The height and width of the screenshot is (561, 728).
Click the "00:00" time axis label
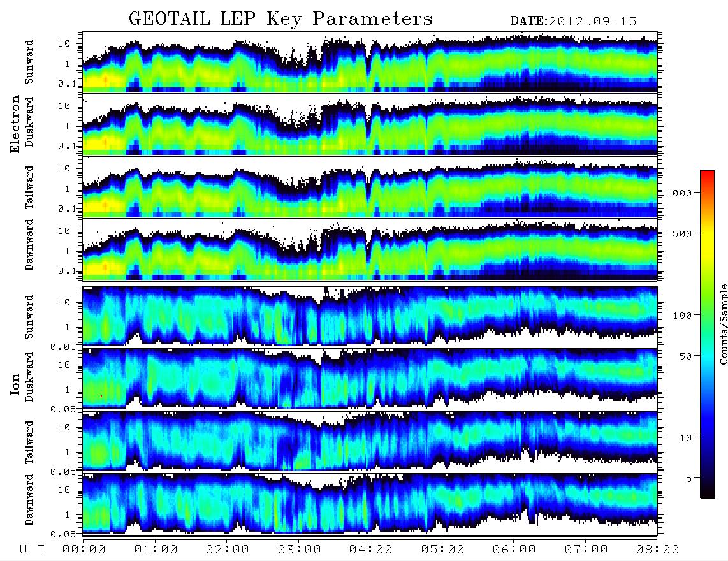[84, 550]
